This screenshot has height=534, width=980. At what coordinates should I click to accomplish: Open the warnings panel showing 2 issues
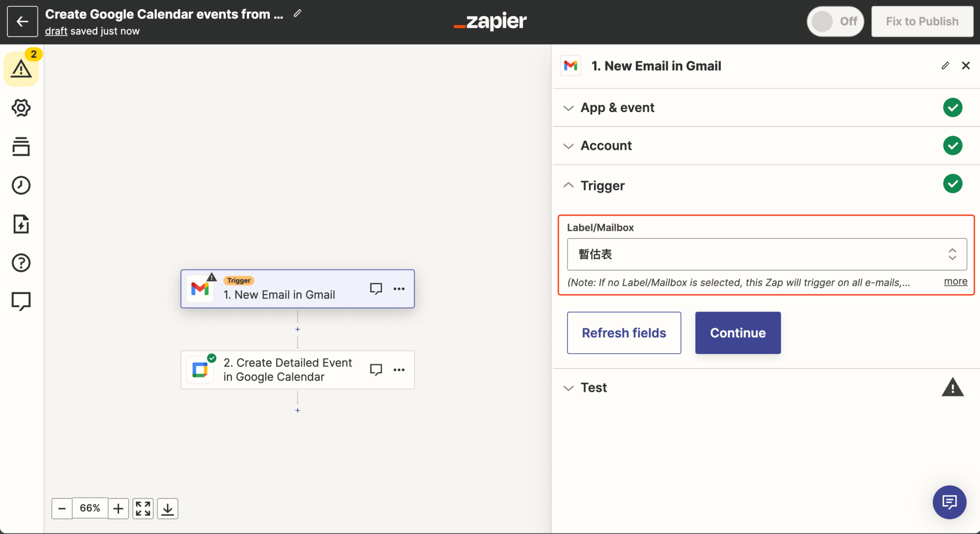tap(21, 68)
